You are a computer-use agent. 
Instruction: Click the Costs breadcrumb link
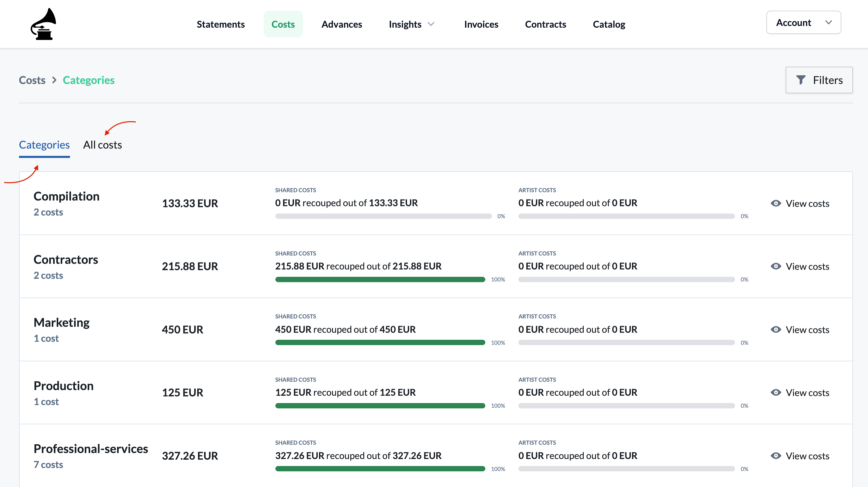click(x=32, y=80)
